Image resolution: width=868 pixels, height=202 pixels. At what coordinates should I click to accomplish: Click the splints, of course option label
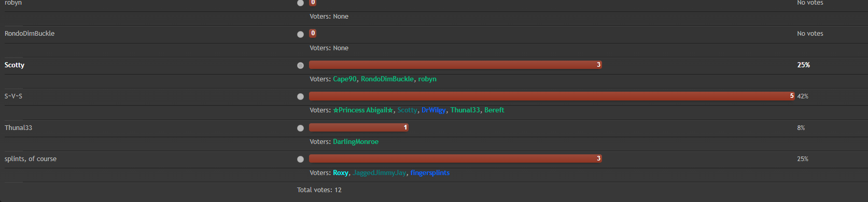[31, 159]
